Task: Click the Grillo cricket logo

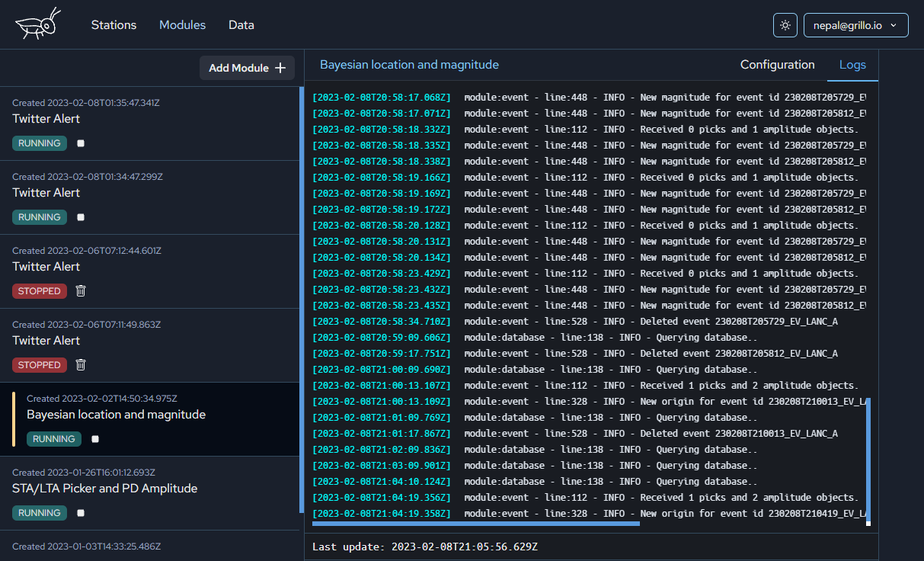Action: tap(37, 24)
